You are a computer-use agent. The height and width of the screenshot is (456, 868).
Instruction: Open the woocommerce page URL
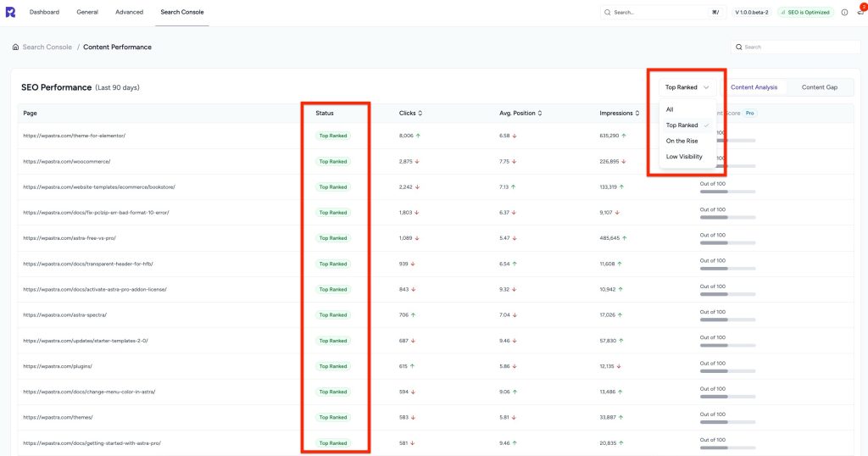66,162
